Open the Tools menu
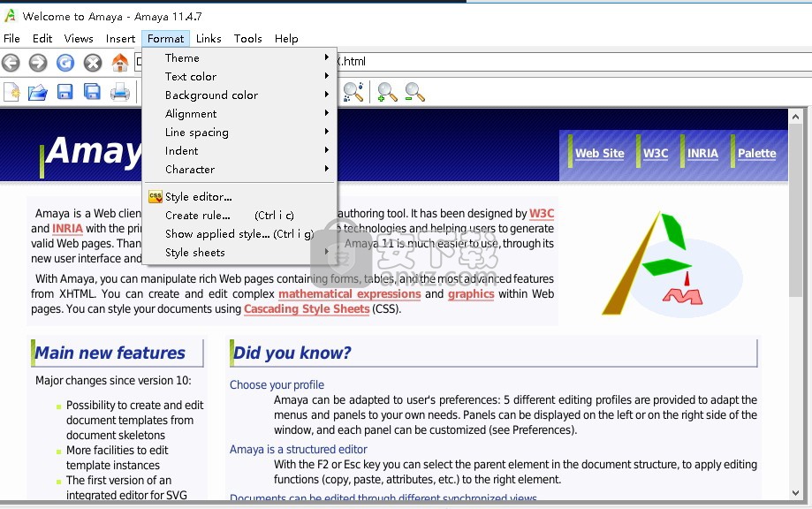The image size is (812, 509). 247,38
